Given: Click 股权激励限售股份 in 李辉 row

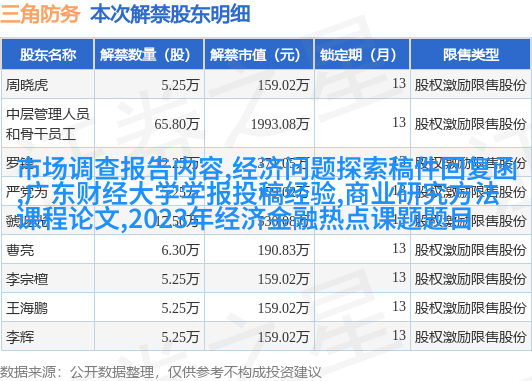Looking at the screenshot, I should (470, 337).
